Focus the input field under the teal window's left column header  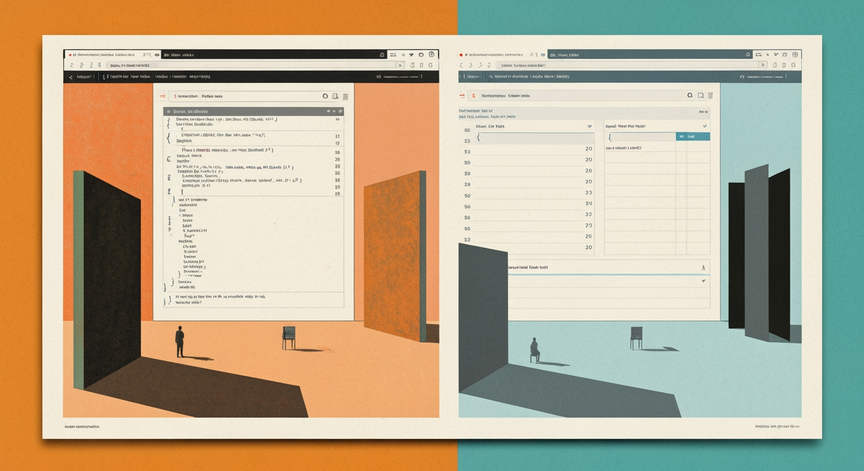click(534, 138)
